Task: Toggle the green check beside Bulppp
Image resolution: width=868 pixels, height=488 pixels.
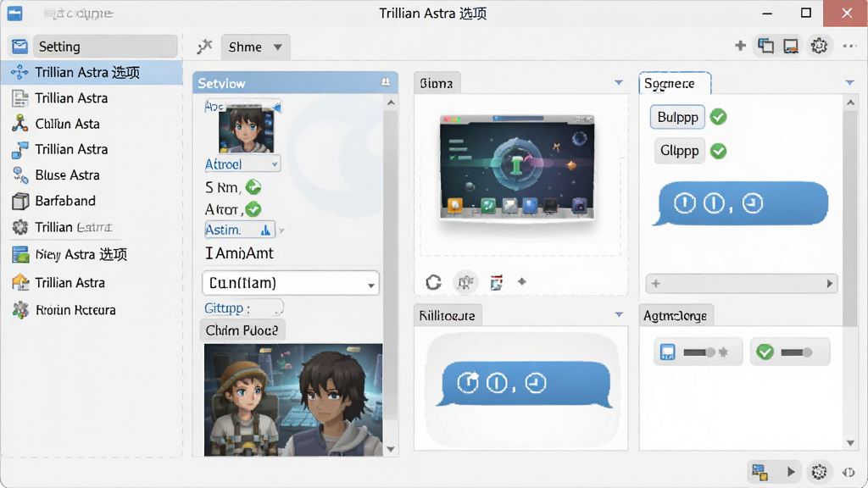Action: click(719, 117)
